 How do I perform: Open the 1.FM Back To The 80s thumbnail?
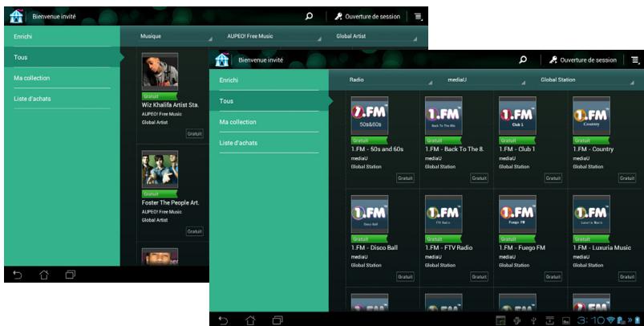click(444, 116)
